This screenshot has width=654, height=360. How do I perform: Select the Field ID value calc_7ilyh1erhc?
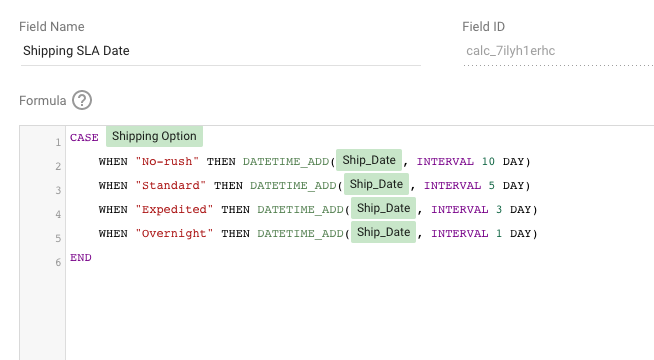511,51
